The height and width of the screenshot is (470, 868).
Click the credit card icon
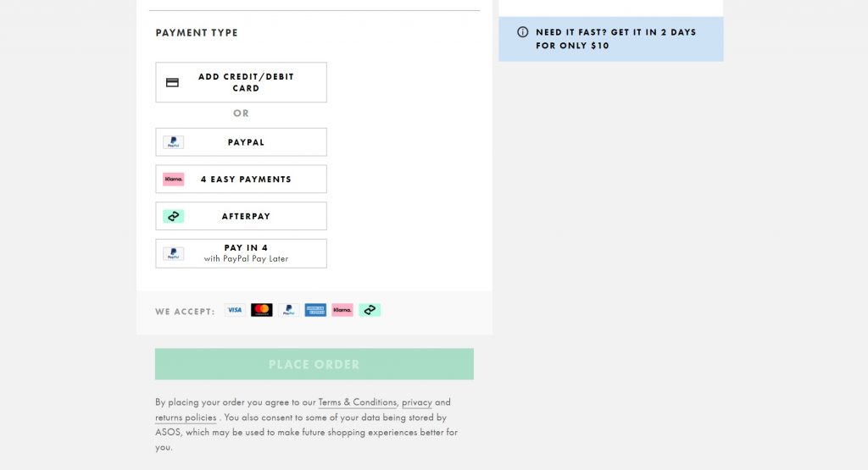(172, 82)
